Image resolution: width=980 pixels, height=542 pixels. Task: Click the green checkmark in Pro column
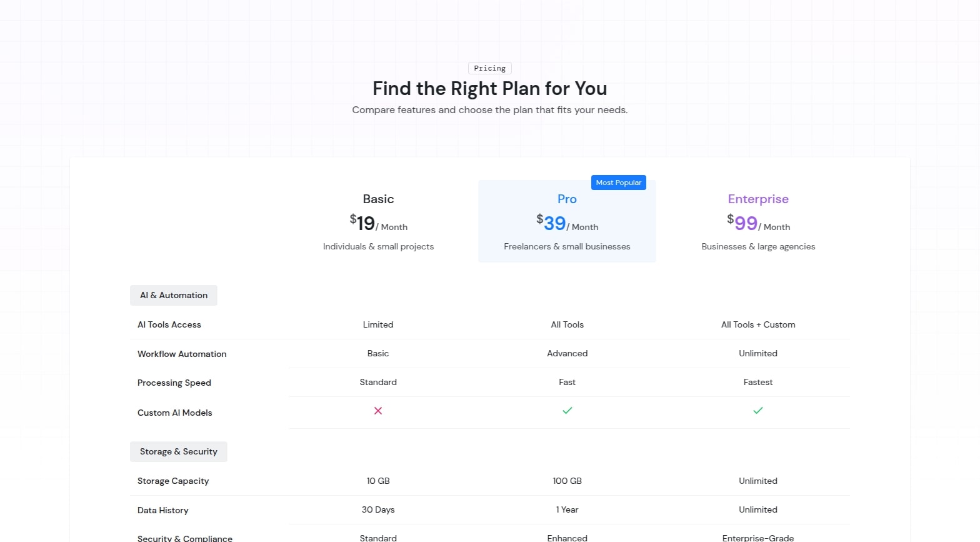567,411
